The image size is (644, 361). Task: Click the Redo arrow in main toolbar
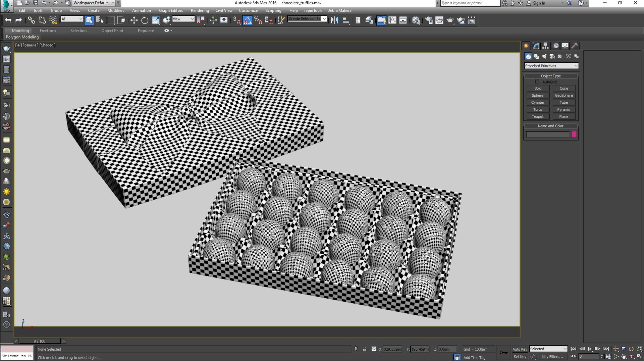(x=19, y=20)
